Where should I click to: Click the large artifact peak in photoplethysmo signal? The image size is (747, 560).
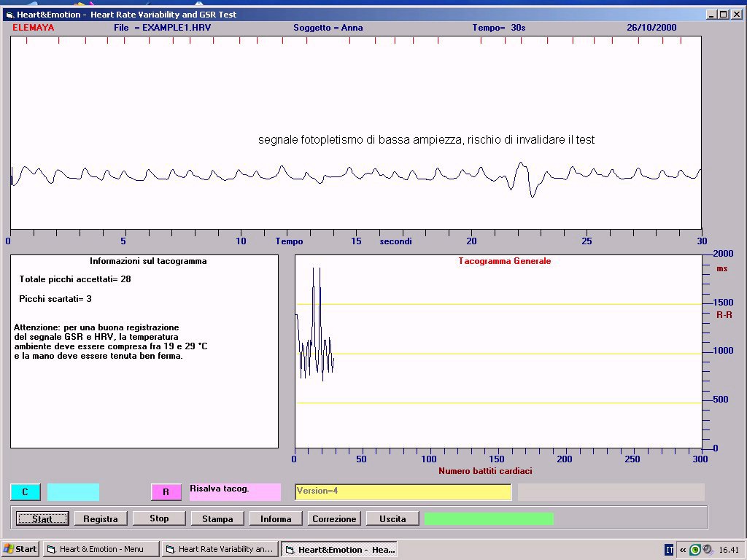522,179
